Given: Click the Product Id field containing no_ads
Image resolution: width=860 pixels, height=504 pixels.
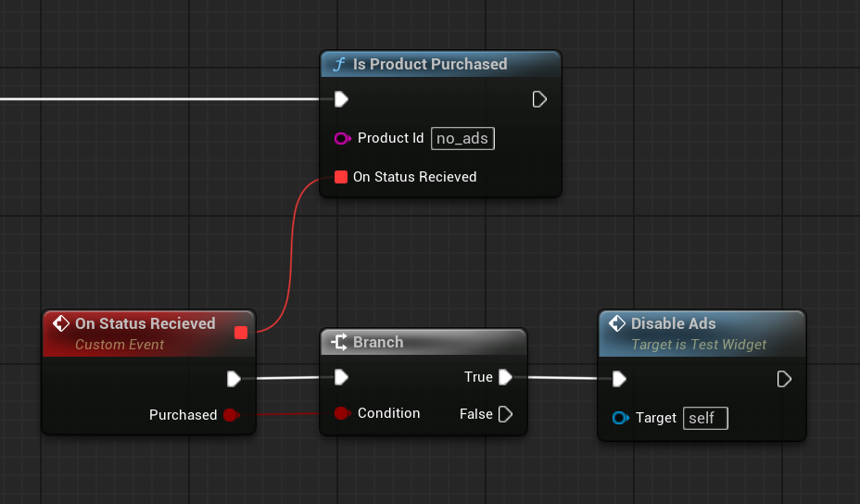Looking at the screenshot, I should click(463, 139).
